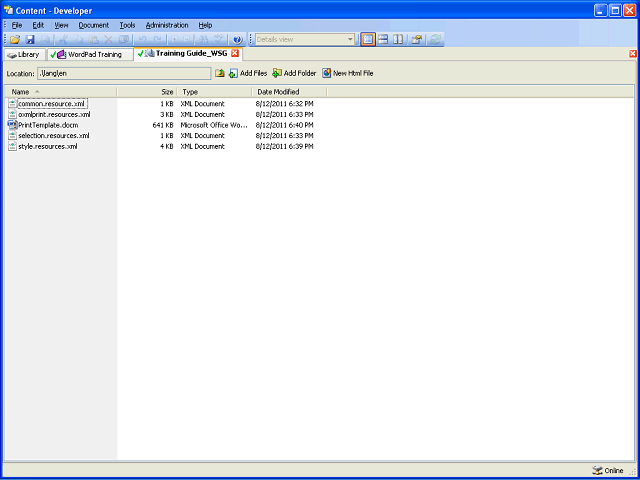Click the grayed-out Redo arrow icon

point(157,40)
